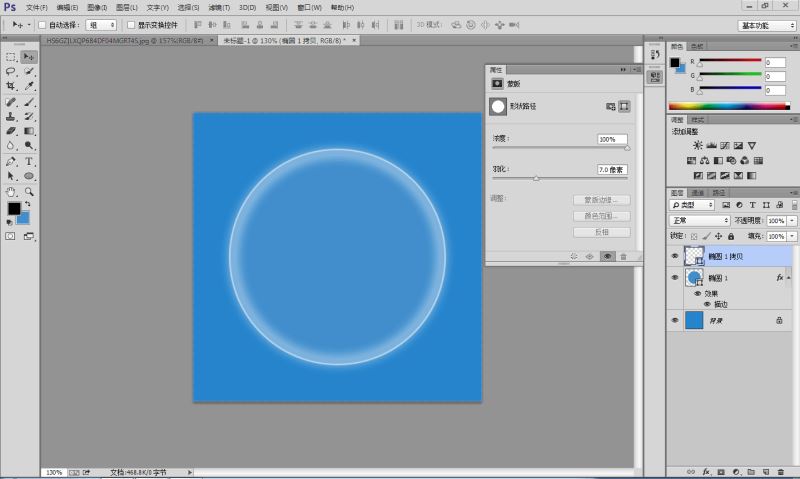
Task: Select the Rectangular Marquee tool
Action: point(11,57)
